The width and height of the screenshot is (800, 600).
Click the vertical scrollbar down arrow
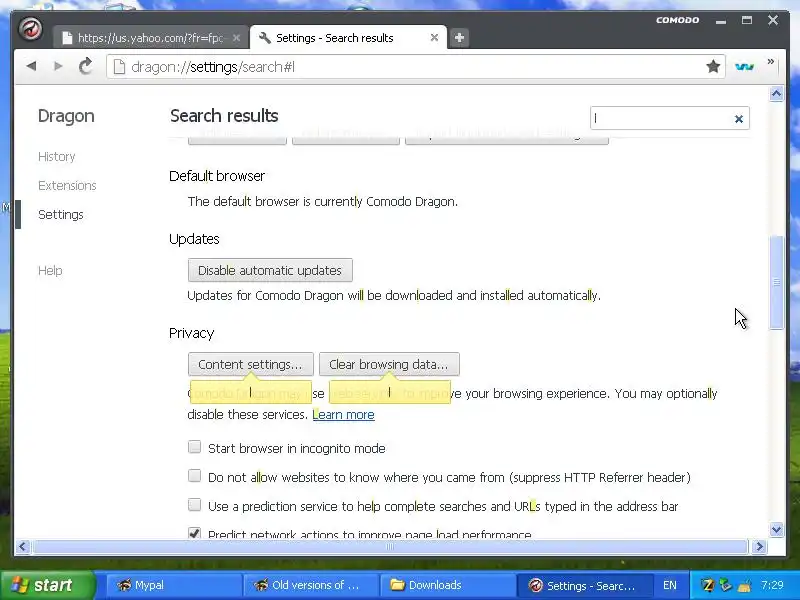coord(777,530)
